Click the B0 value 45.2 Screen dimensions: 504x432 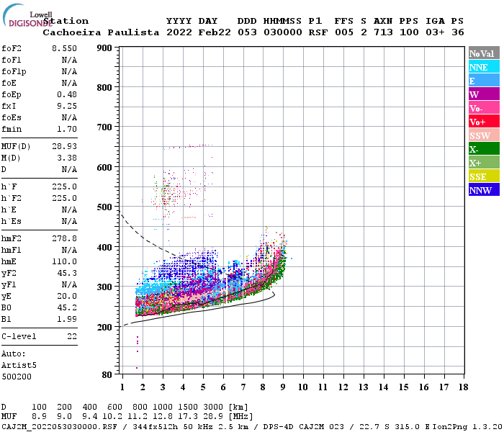[67, 308]
